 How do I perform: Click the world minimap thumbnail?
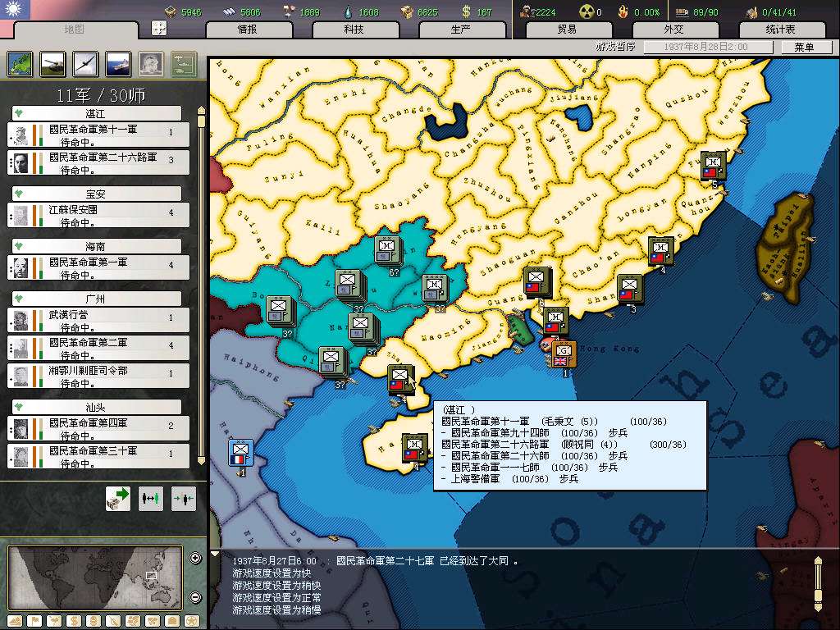[x=95, y=577]
